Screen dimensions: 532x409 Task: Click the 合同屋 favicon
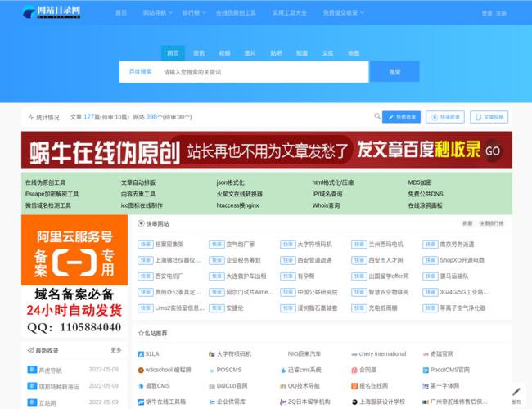click(354, 371)
